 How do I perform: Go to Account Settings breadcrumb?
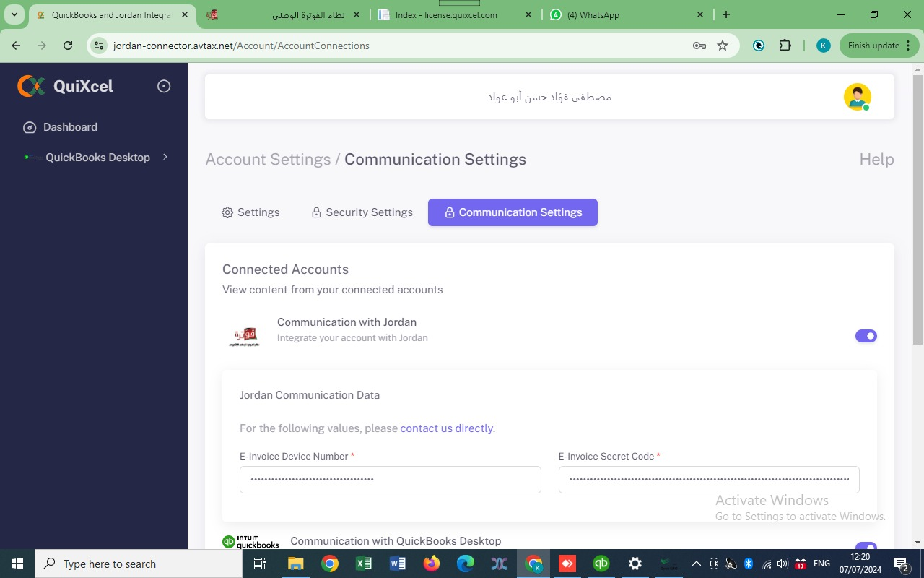coord(268,160)
